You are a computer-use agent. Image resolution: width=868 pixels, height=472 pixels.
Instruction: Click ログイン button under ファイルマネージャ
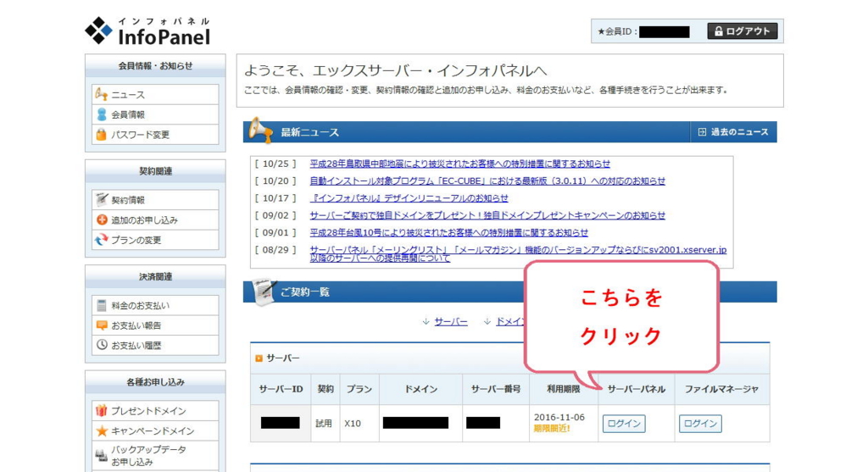700,424
